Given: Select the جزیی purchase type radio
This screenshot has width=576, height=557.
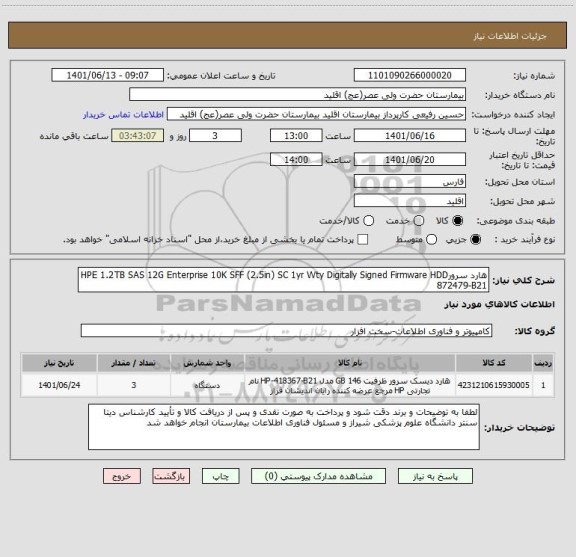Looking at the screenshot, I should [x=475, y=240].
